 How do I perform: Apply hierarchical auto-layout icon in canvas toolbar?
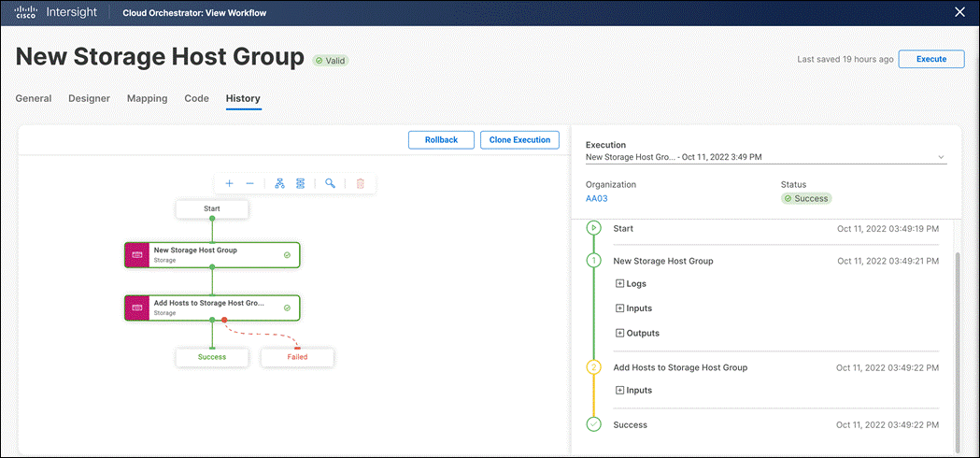(x=280, y=184)
